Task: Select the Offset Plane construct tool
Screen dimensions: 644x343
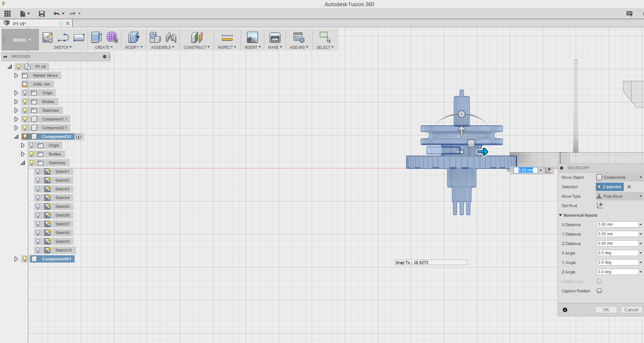Action: click(x=197, y=37)
